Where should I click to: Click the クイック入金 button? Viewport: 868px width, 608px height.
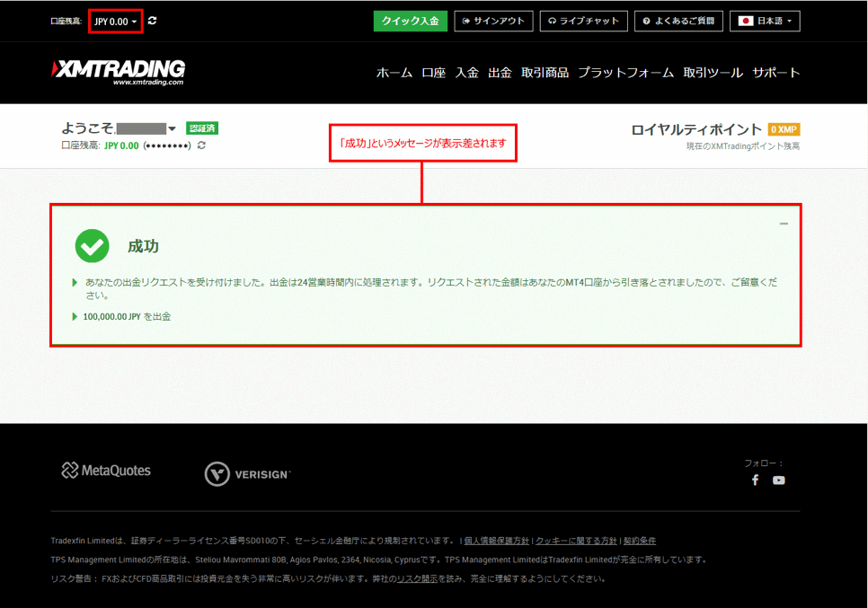[x=410, y=21]
